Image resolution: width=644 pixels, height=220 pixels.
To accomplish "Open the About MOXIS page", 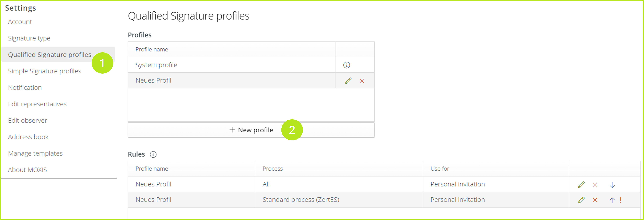I will click(x=27, y=170).
